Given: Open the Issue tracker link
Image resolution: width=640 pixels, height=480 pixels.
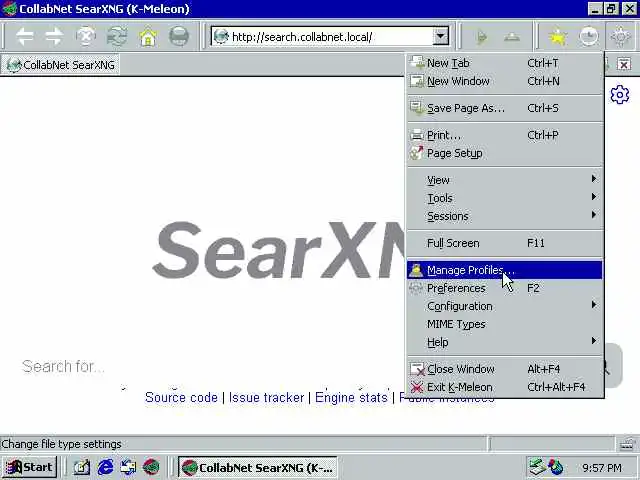Looking at the screenshot, I should click(x=267, y=397).
